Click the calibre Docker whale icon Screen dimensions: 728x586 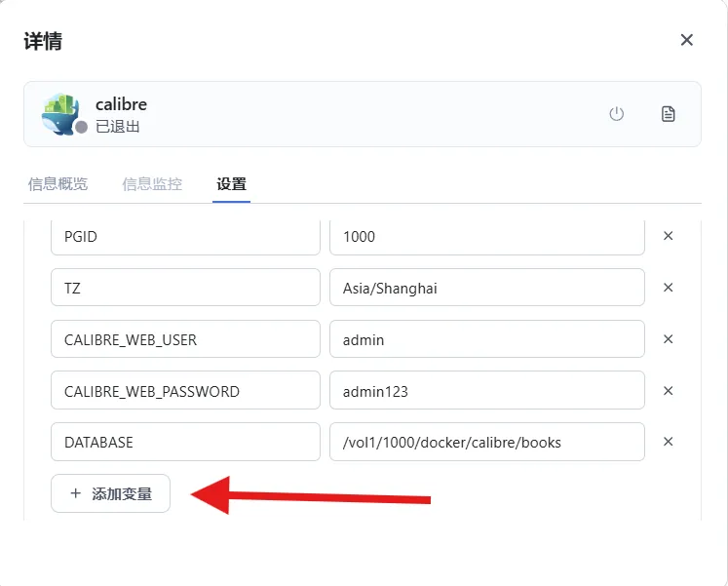click(x=59, y=114)
